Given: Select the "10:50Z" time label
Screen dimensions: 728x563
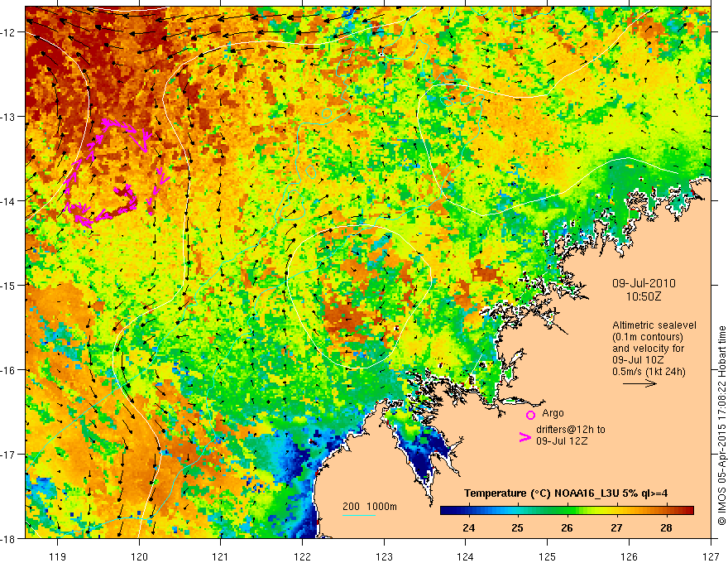Looking at the screenshot, I should pyautogui.click(x=644, y=296).
